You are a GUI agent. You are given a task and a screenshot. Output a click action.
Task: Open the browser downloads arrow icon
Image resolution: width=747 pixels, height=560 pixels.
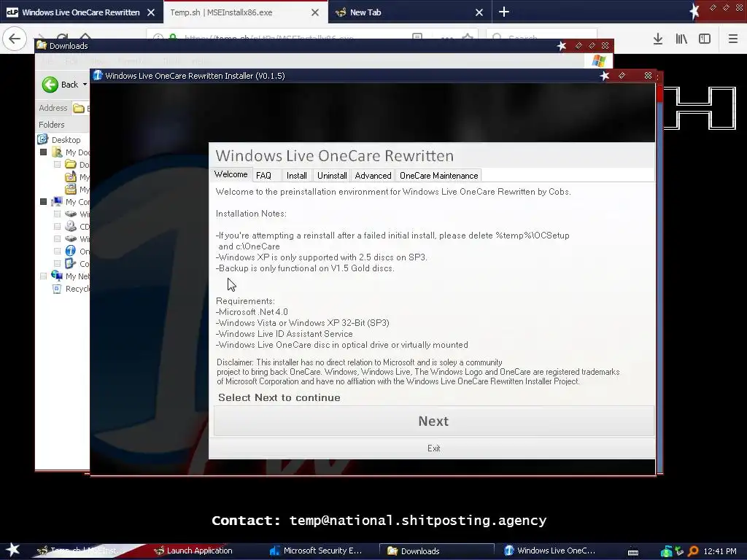click(658, 39)
